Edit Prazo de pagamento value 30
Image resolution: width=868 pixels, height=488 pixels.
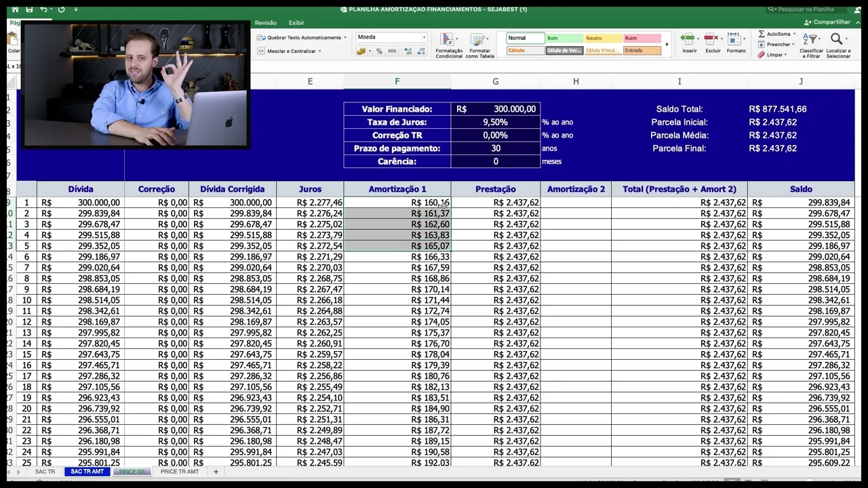click(x=496, y=148)
